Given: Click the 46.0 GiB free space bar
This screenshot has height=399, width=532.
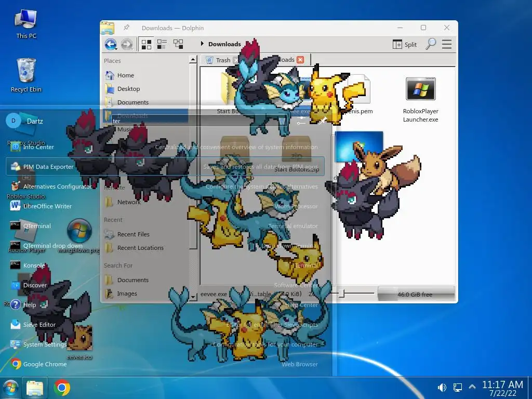Looking at the screenshot, I should point(416,294).
